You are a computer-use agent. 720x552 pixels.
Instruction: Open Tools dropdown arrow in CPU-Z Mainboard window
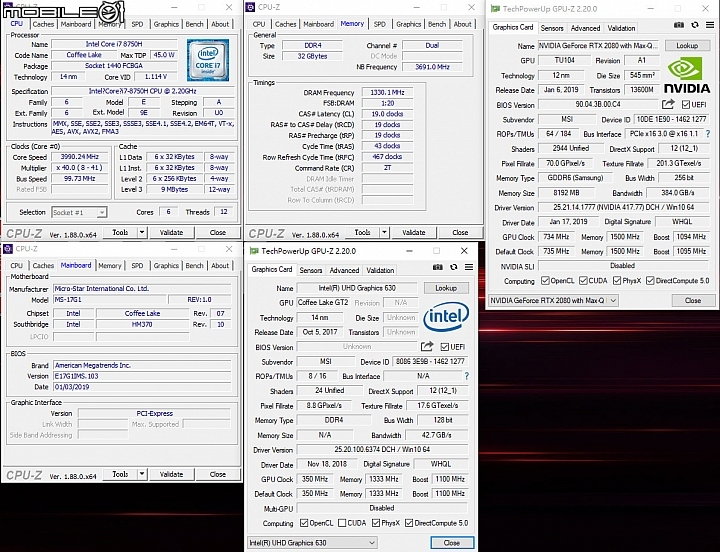pyautogui.click(x=142, y=474)
